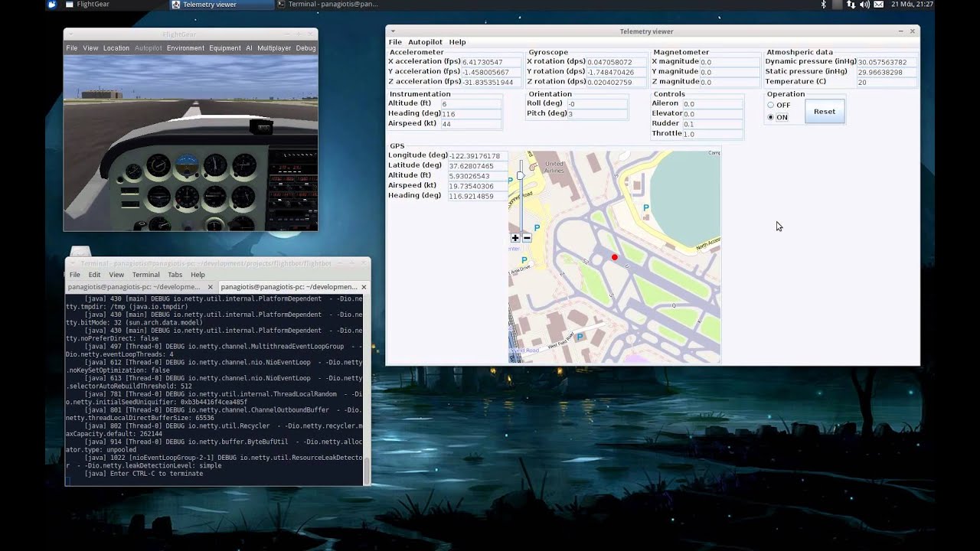Click the Static pressure value field
Screen dimensions: 980x551
(887, 72)
